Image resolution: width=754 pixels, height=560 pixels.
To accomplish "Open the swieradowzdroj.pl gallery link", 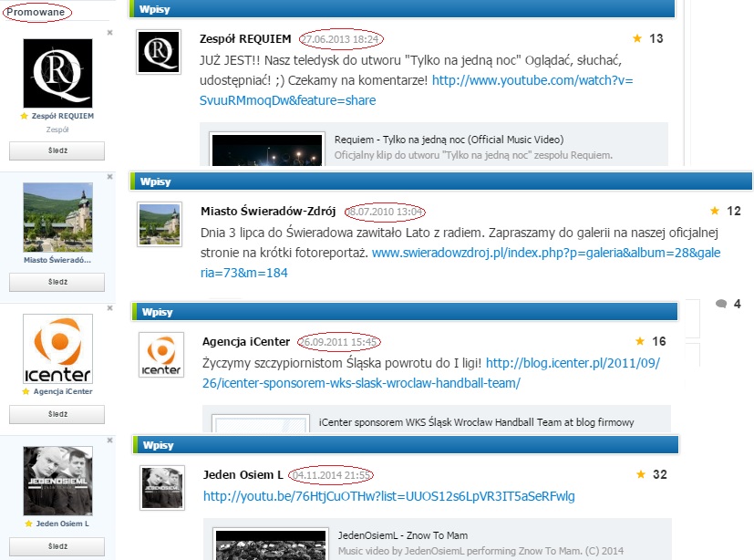I will 460,263.
